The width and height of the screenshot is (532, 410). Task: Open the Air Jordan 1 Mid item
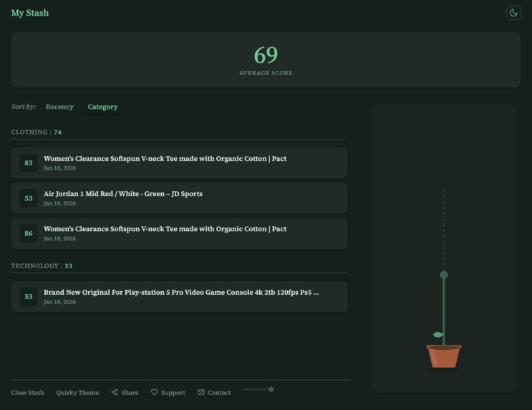tap(180, 198)
